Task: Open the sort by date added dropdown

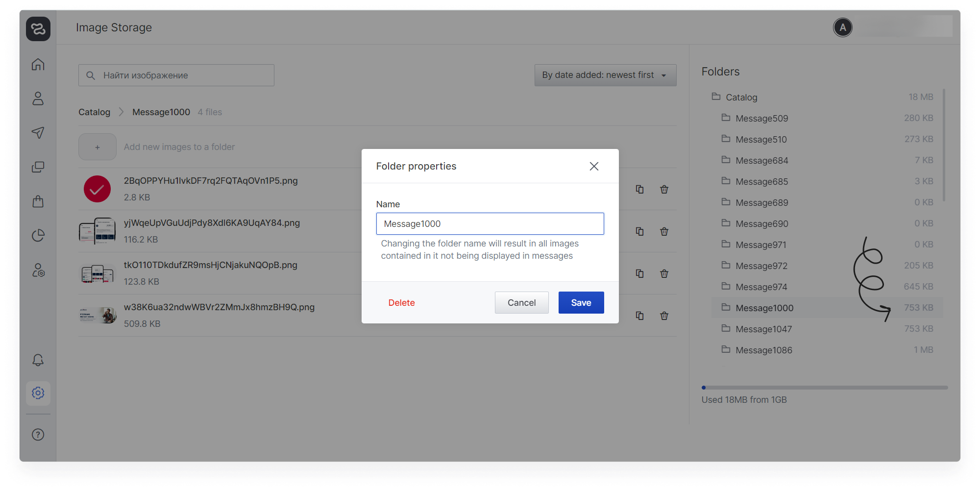Action: pyautogui.click(x=605, y=75)
